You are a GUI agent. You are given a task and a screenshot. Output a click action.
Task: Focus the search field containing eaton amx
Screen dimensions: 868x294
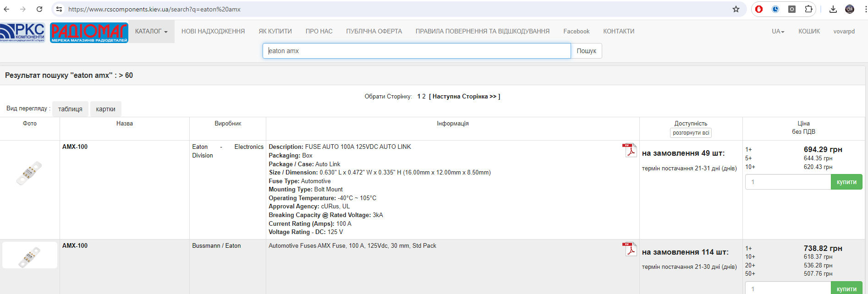point(417,51)
